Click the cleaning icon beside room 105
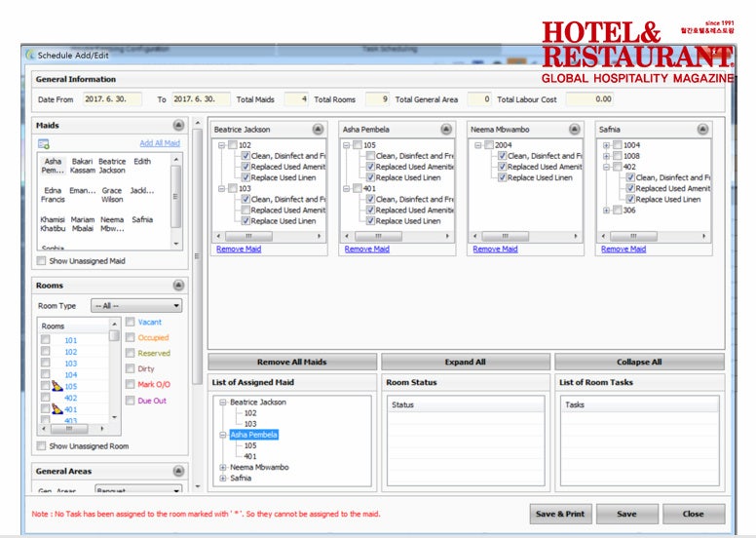756x538 pixels. click(x=57, y=386)
